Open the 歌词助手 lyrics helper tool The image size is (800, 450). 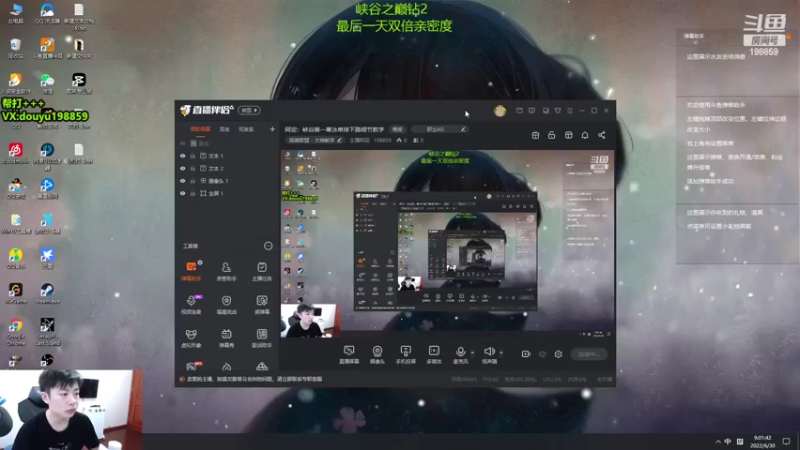click(x=262, y=338)
